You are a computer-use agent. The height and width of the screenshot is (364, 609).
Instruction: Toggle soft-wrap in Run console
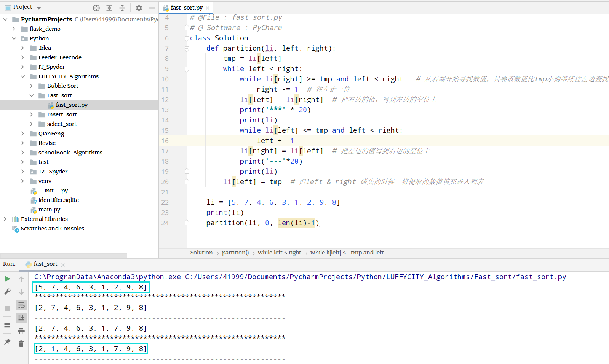[21, 305]
